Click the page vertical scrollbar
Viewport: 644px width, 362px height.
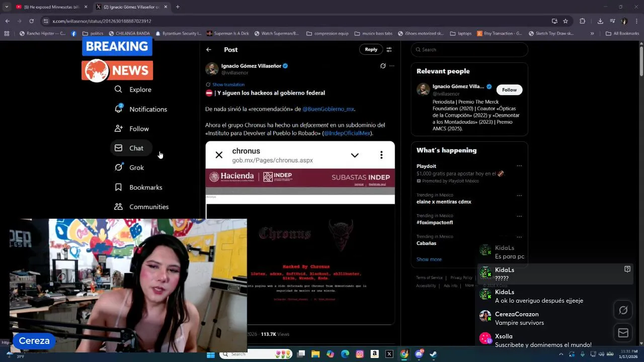pos(641,60)
